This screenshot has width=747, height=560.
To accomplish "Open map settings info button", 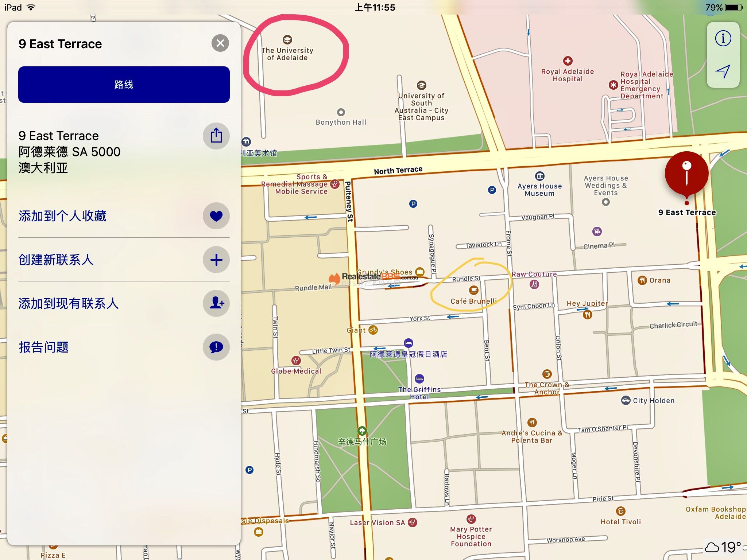I will 723,39.
